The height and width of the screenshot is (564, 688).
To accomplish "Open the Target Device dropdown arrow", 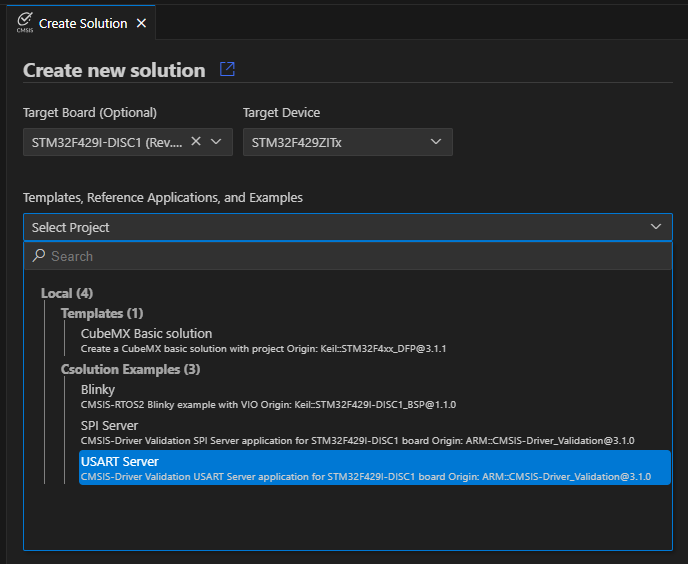I will [436, 142].
